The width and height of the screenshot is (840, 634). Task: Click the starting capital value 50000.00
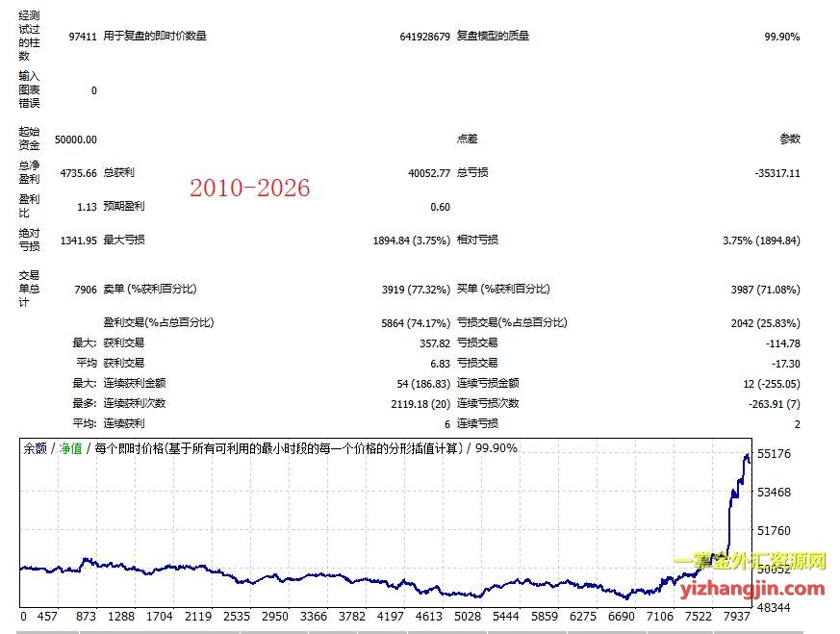76,139
